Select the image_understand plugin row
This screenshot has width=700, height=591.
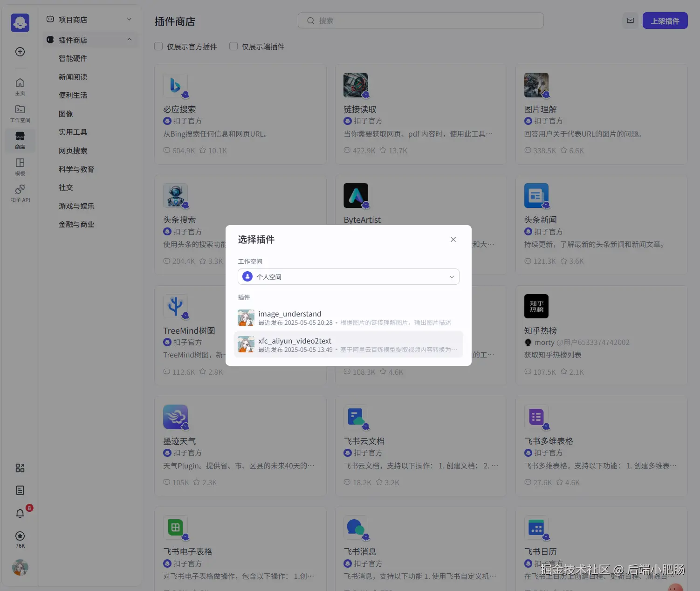[349, 317]
